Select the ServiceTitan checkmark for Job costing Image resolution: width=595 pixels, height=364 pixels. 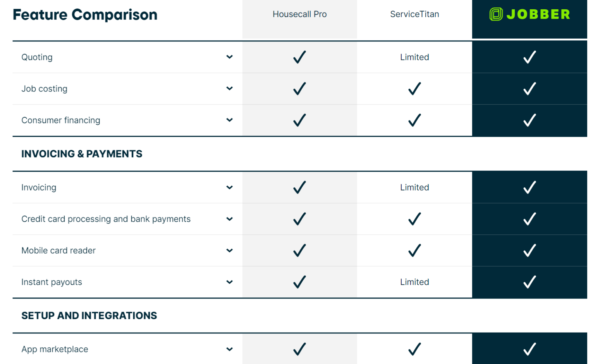click(x=414, y=89)
